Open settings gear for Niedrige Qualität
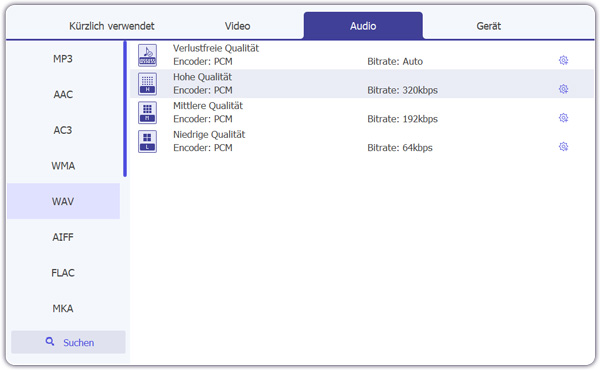Image resolution: width=600 pixels, height=370 pixels. (563, 147)
